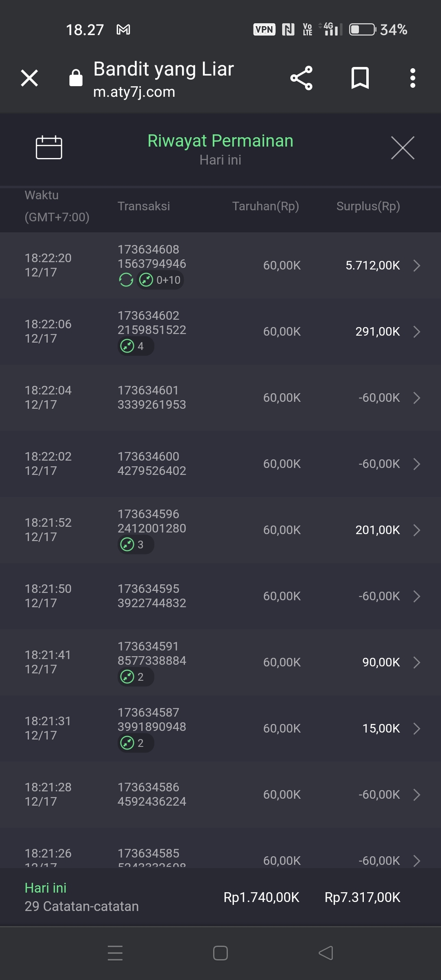Close the Riwayat Permainan panel

pos(403,148)
